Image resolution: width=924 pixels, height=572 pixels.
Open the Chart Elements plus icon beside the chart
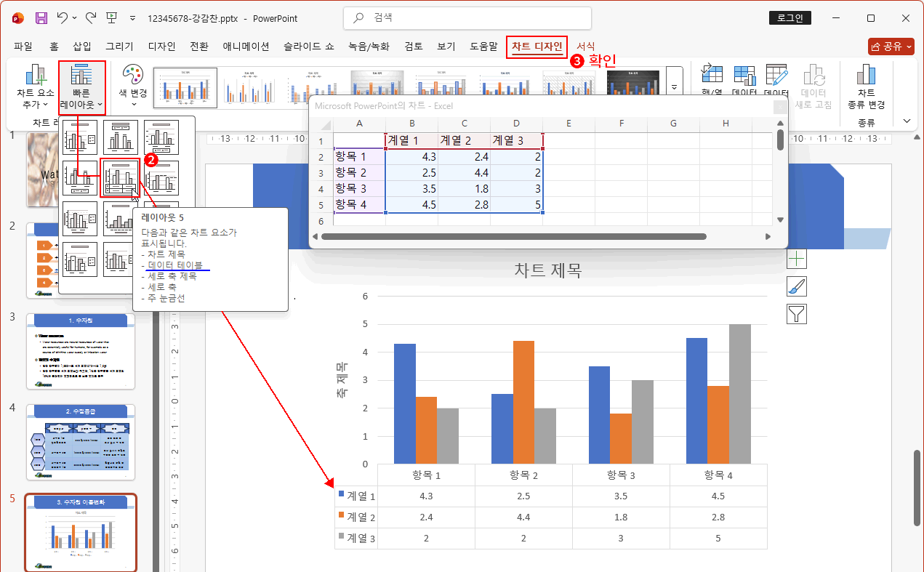click(x=797, y=259)
